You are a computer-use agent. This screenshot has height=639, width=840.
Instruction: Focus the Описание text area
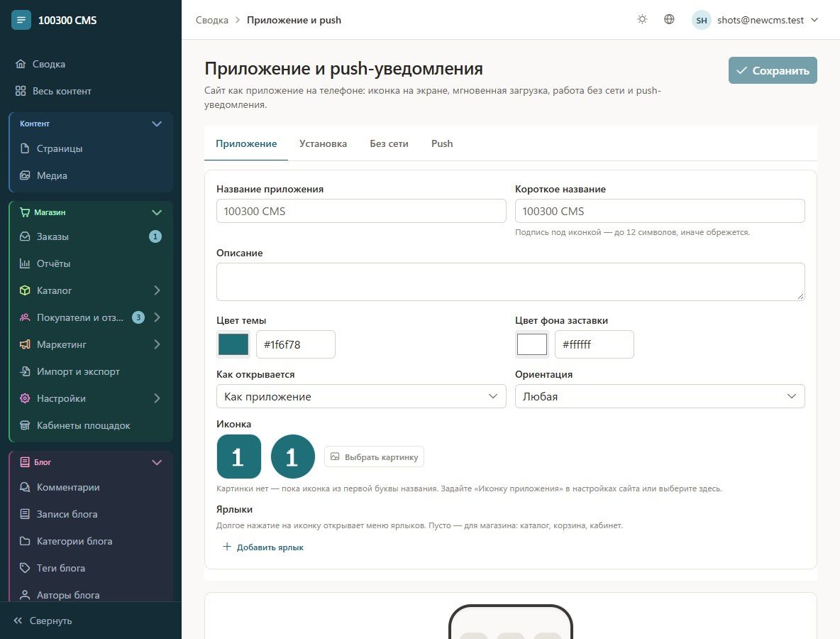pyautogui.click(x=511, y=281)
